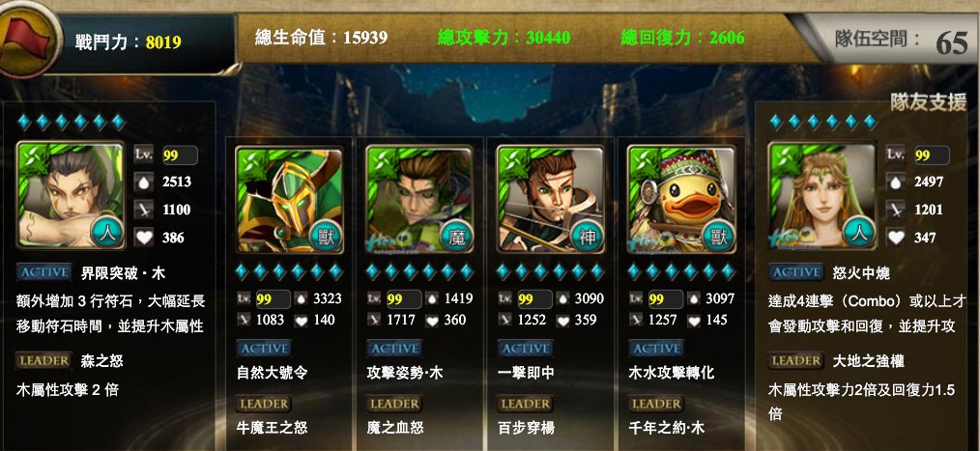The height and width of the screenshot is (451, 980).
Task: Click the ACTIVE label above 自然大號令
Action: 265,348
